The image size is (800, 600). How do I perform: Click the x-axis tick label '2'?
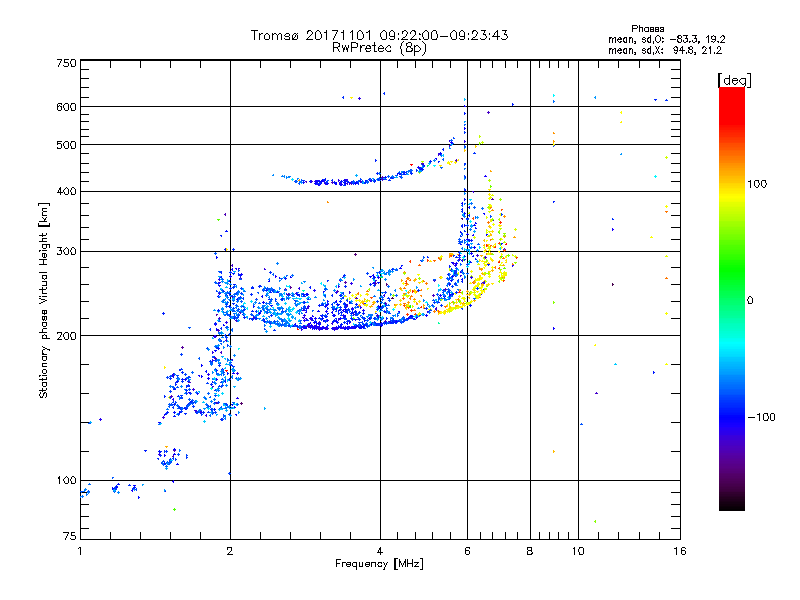[230, 551]
